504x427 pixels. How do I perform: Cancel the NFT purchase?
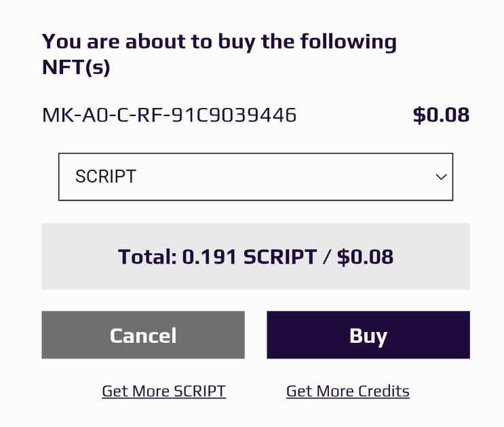[143, 335]
